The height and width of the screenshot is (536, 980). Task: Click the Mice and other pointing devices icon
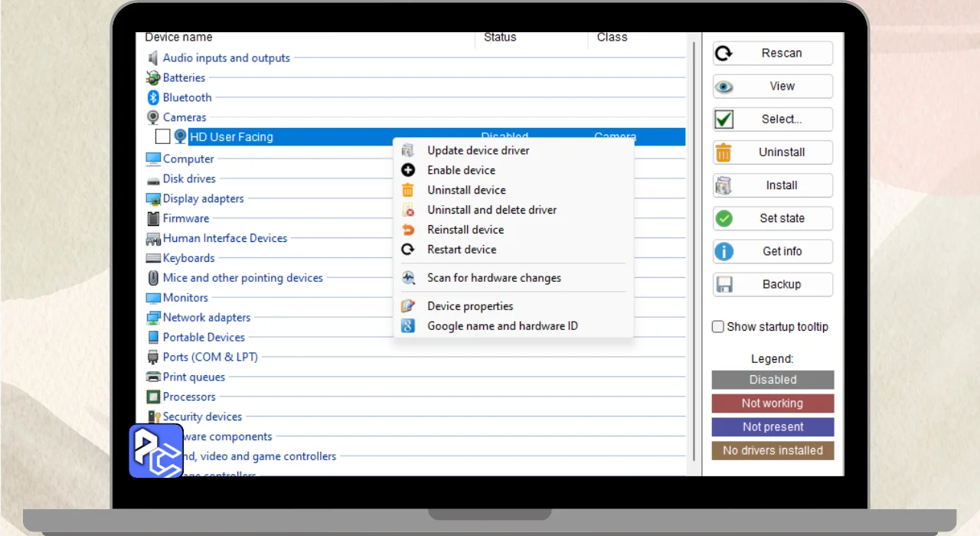pos(153,278)
